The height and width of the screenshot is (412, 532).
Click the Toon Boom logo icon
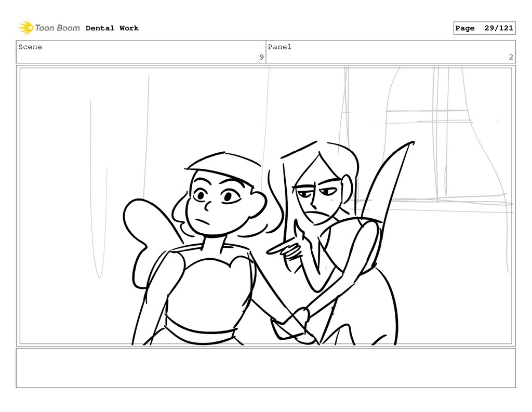[25, 28]
